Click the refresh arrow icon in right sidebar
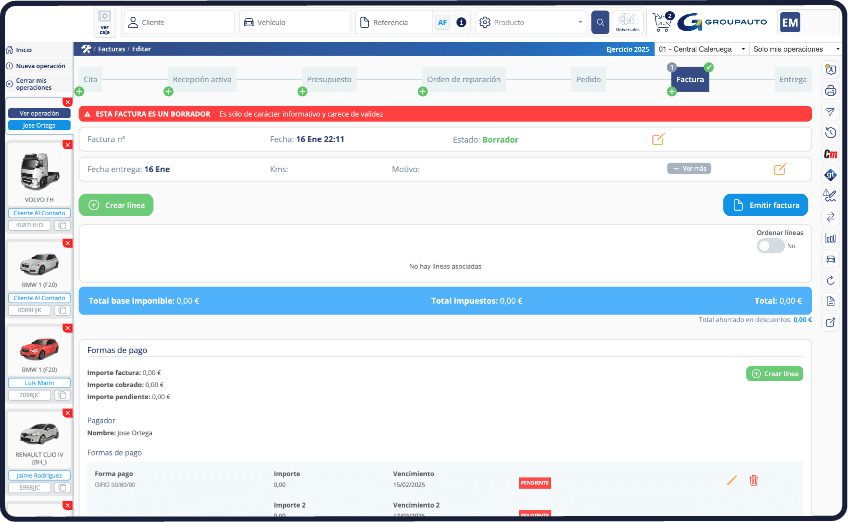This screenshot has height=522, width=848. coord(831,280)
